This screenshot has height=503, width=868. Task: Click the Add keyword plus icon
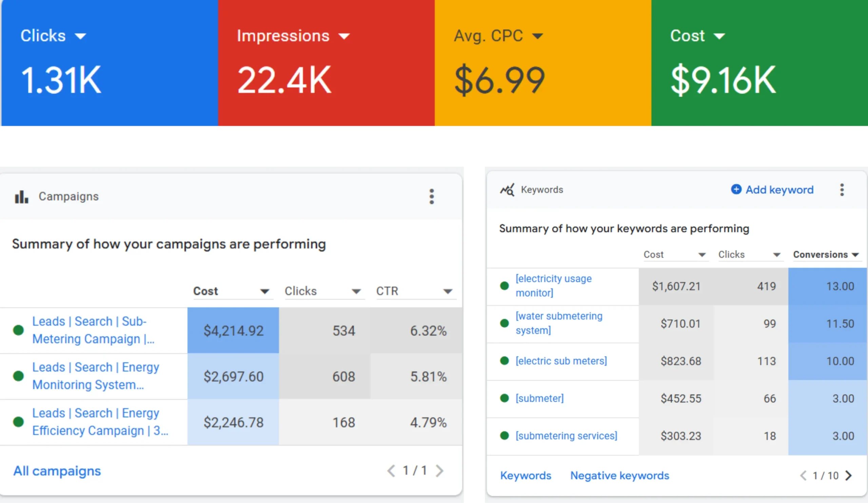pyautogui.click(x=736, y=189)
